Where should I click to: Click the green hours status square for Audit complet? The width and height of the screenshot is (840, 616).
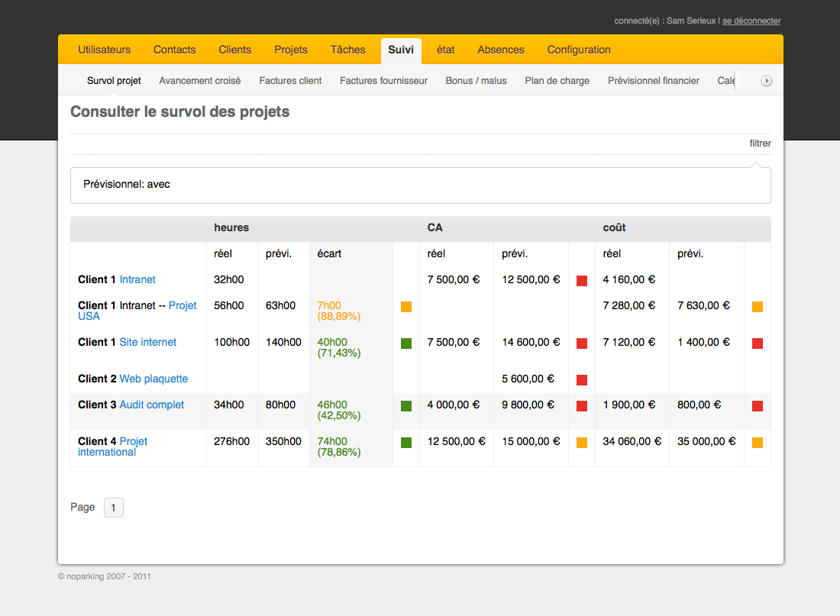click(x=406, y=406)
